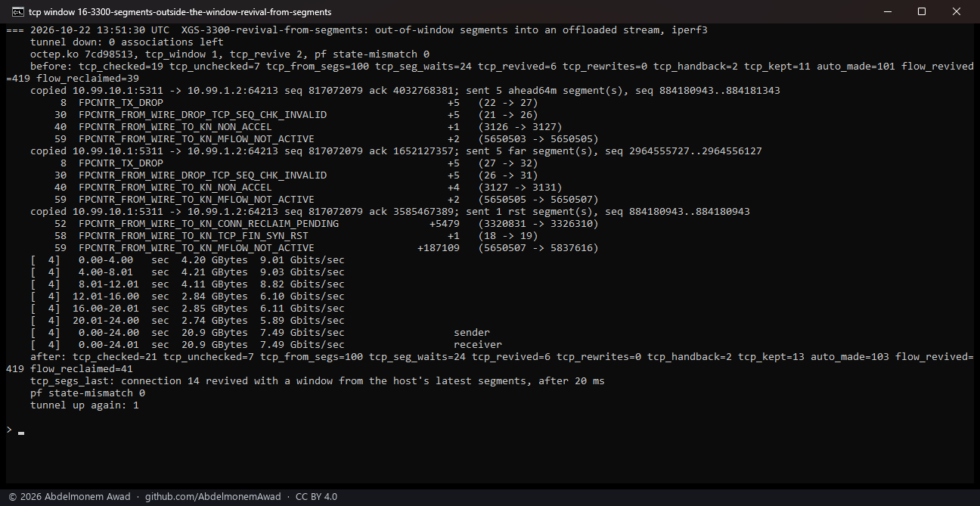This screenshot has height=506, width=980.
Task: Select iperf3 interval 4.00-8.01 row
Action: pos(188,272)
